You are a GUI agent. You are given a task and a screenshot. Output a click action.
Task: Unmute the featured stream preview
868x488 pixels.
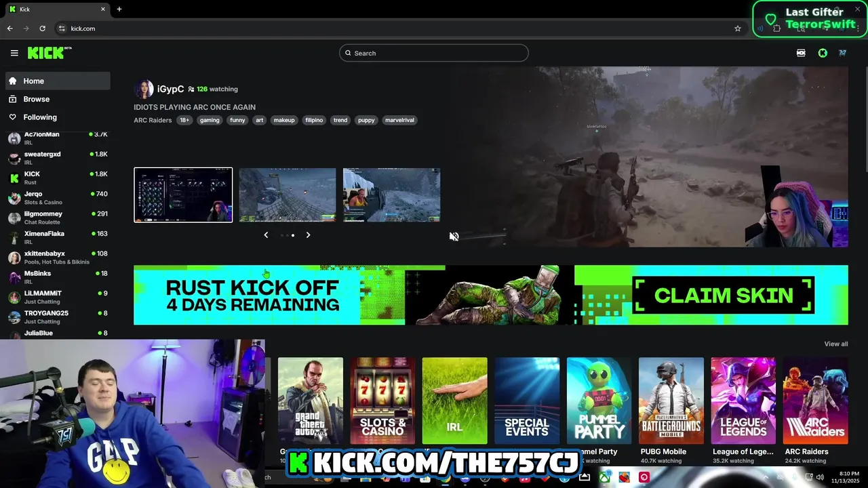pos(454,237)
